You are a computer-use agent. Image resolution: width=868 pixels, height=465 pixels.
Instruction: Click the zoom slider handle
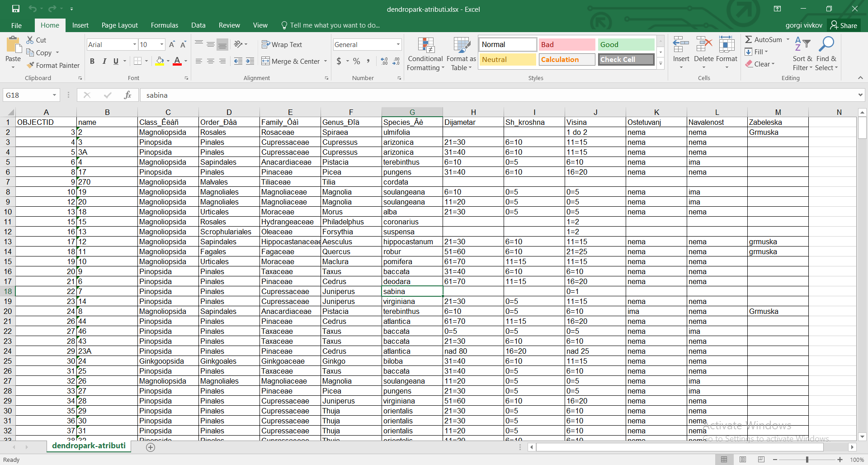807,460
